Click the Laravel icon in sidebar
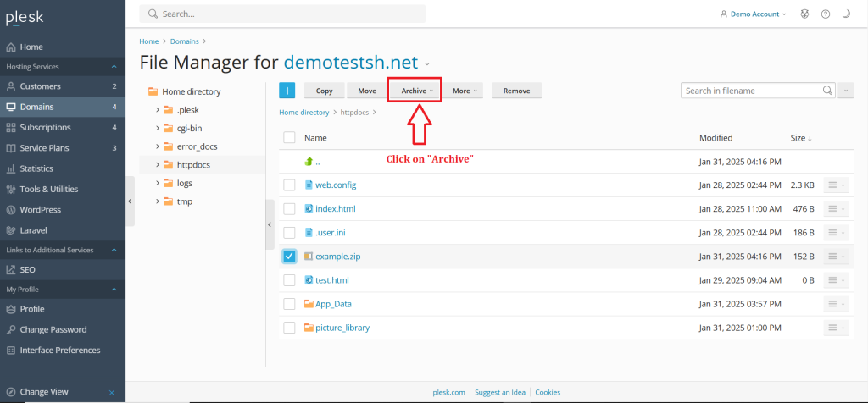Viewport: 868px width, 403px height. coord(10,230)
